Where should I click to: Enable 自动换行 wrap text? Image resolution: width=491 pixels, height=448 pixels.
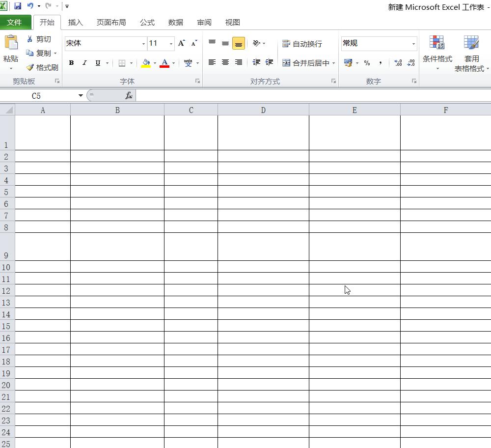coord(303,44)
